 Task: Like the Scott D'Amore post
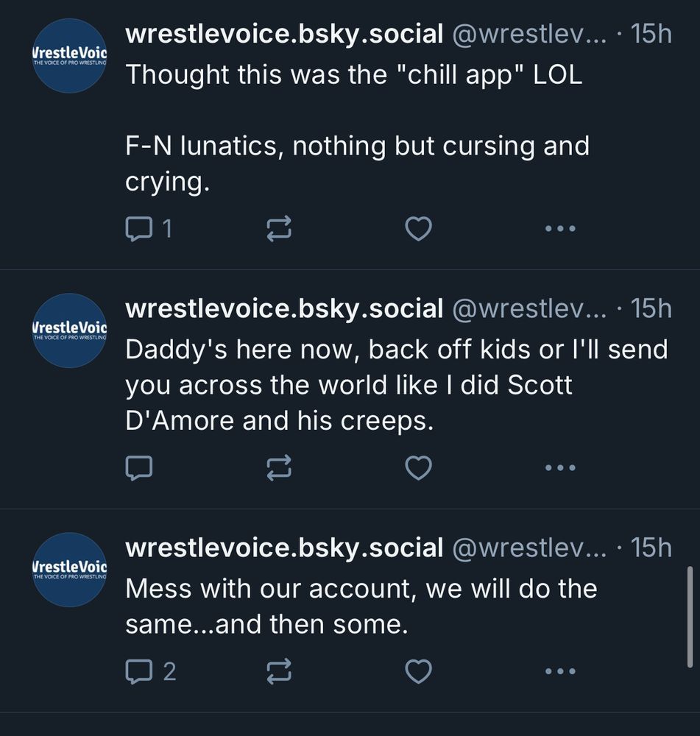pyautogui.click(x=418, y=468)
